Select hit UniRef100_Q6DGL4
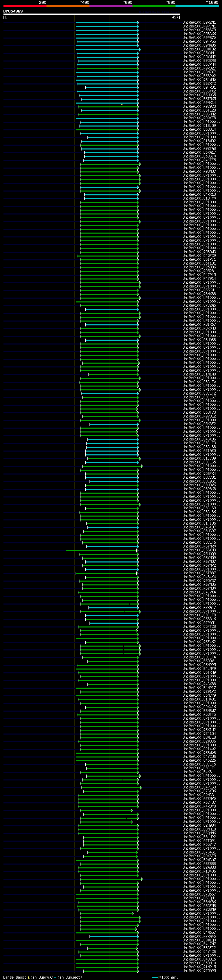 199,129
